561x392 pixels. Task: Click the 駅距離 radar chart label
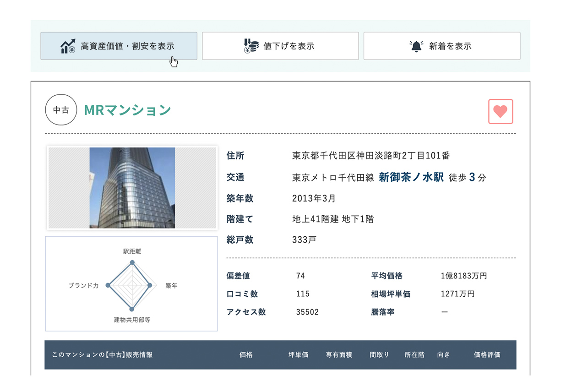tap(132, 251)
